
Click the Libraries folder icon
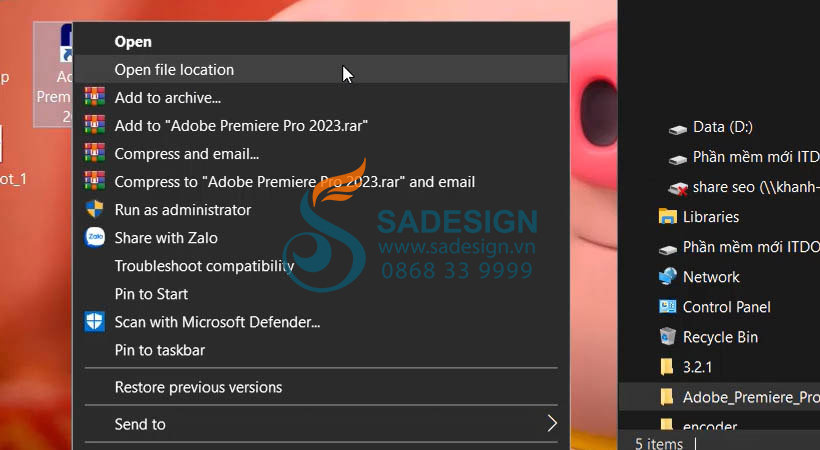pyautogui.click(x=667, y=216)
